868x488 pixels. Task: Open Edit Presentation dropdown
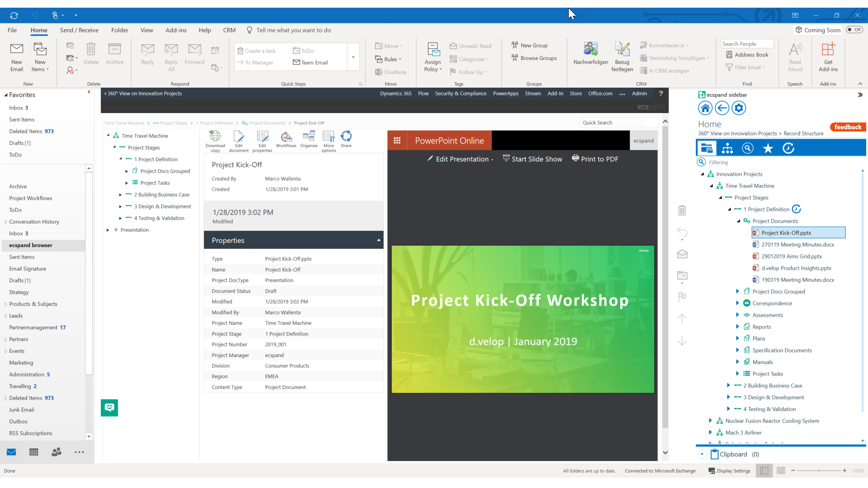[460, 159]
